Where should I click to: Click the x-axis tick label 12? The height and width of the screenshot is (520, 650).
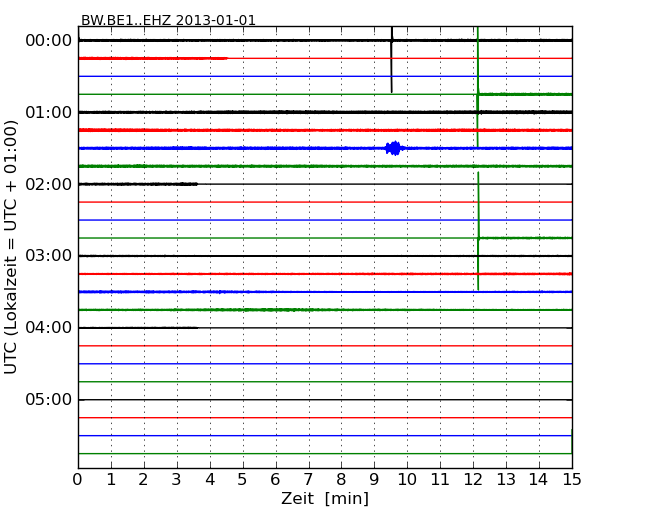[x=473, y=480]
